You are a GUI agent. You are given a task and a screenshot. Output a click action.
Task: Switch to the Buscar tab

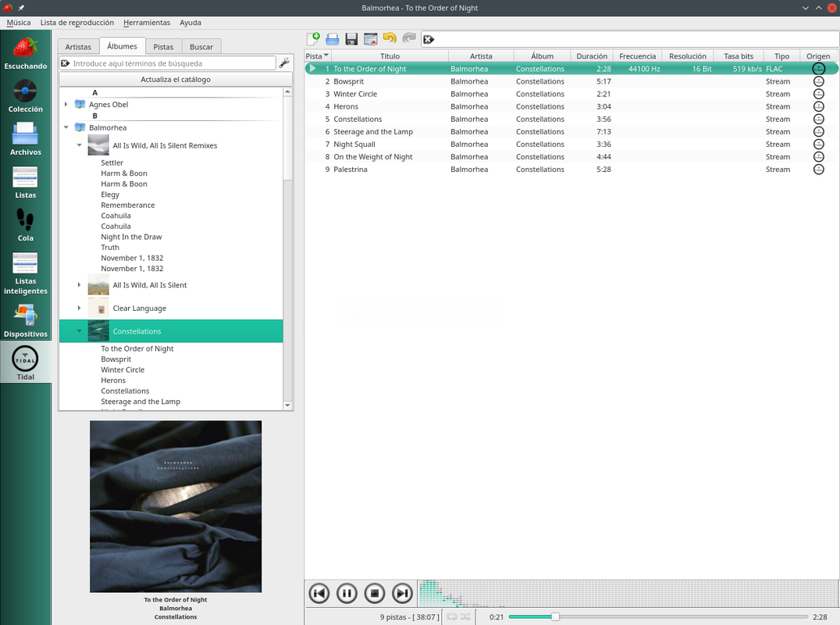(x=201, y=47)
